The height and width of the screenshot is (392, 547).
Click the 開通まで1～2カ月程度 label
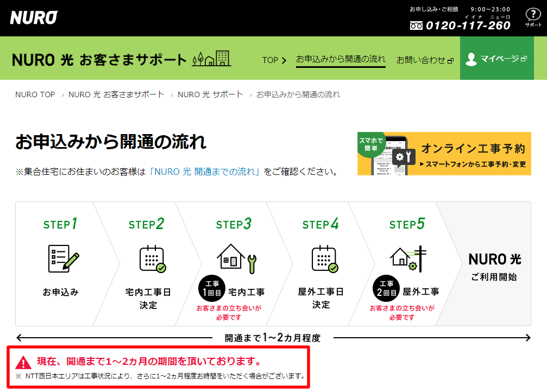point(273,338)
